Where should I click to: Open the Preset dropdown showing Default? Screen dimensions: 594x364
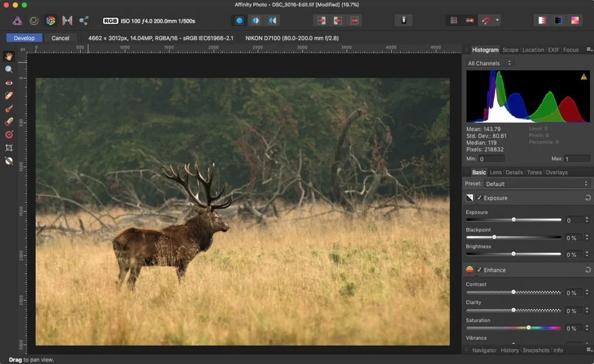538,183
